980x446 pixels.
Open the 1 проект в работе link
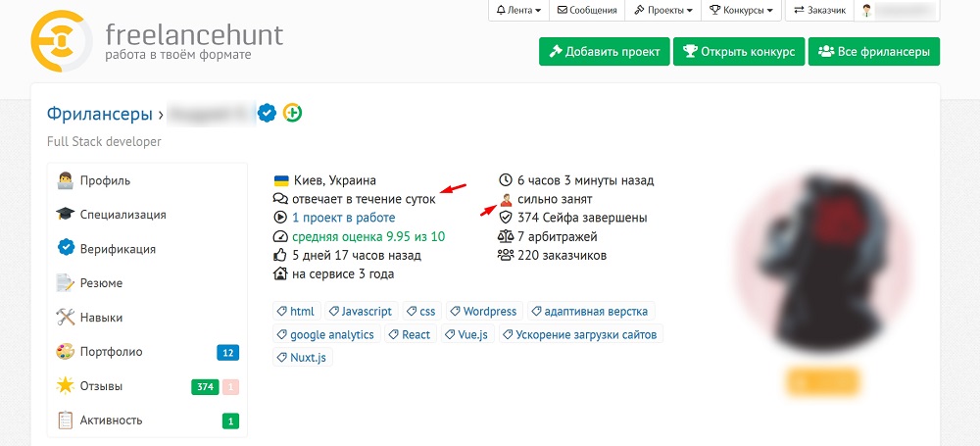pyautogui.click(x=344, y=218)
